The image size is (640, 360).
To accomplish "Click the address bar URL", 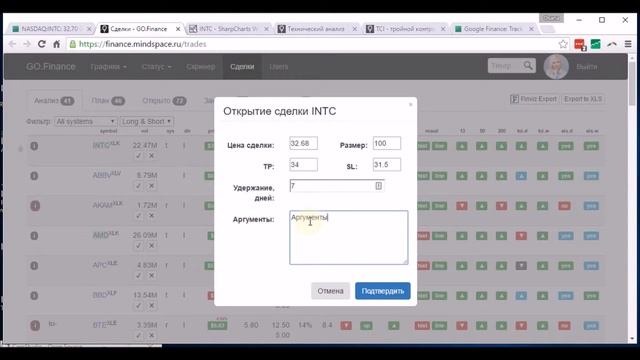I will (x=142, y=44).
